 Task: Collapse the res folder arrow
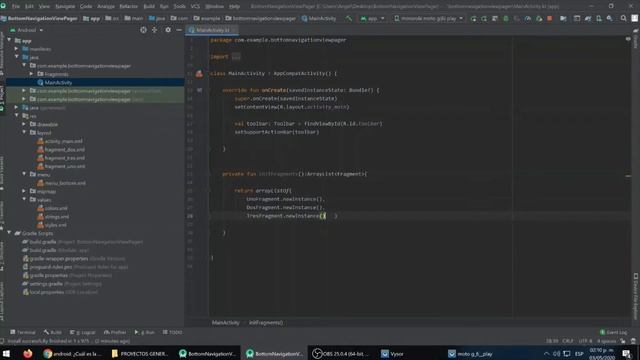point(17,116)
